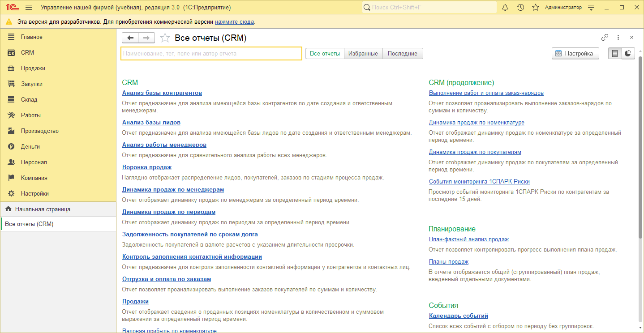Select the 'Избранные' filter toggle

(x=363, y=53)
